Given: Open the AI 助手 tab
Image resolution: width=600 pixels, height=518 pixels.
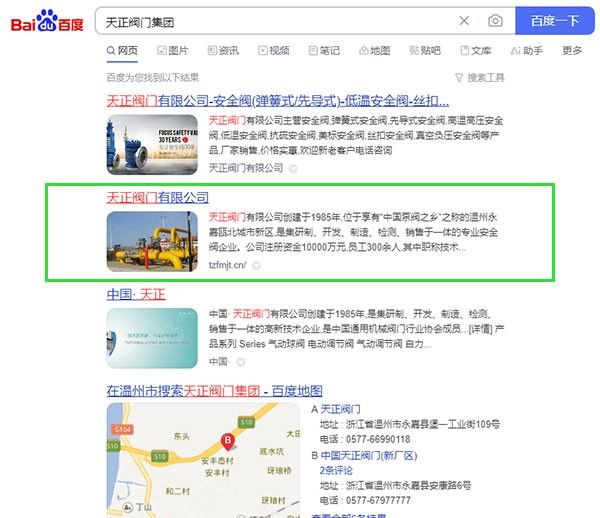Looking at the screenshot, I should [527, 50].
